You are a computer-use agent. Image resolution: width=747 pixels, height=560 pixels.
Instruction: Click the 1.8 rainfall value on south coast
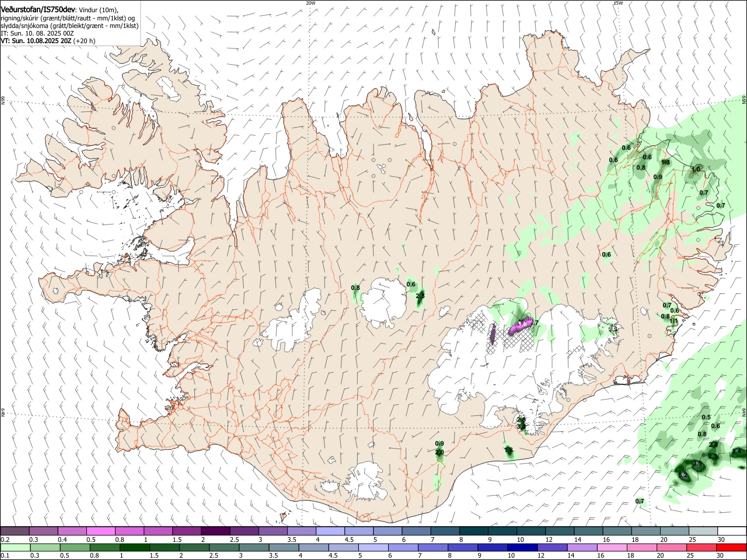[509, 450]
